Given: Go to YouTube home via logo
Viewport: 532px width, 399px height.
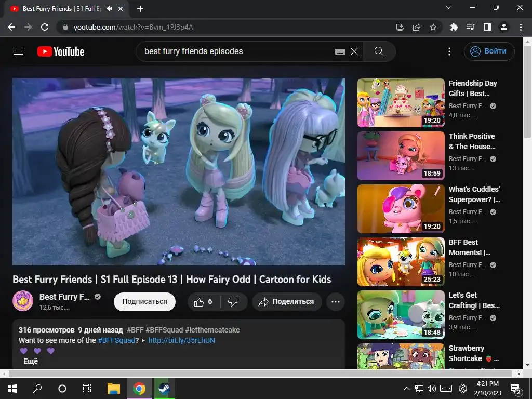Looking at the screenshot, I should tap(61, 51).
